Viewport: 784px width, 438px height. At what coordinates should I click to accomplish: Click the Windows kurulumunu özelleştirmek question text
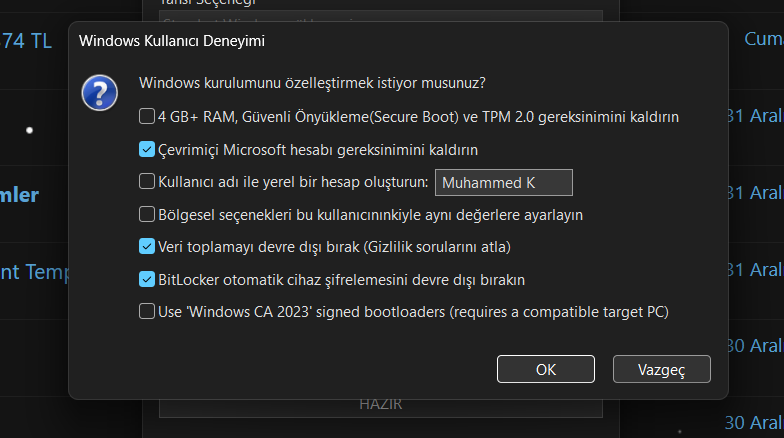[x=312, y=83]
